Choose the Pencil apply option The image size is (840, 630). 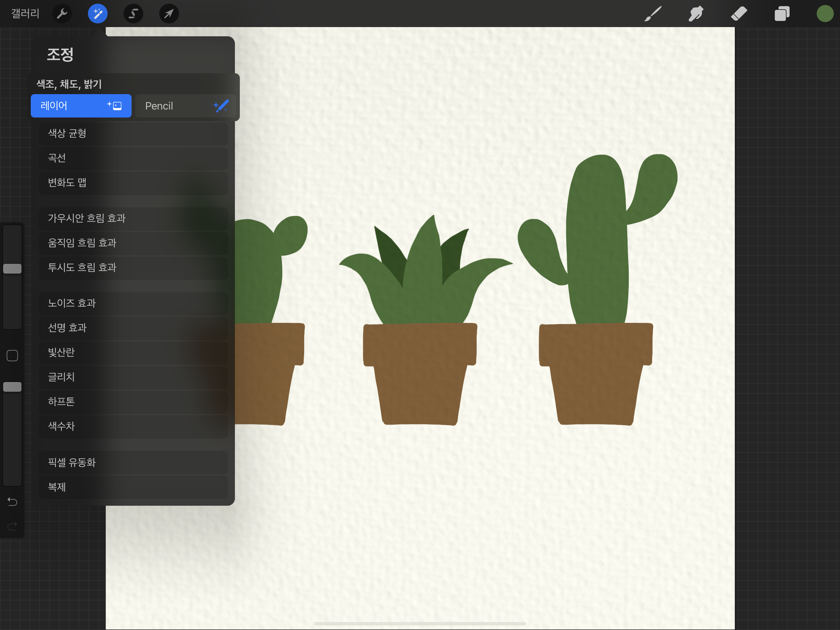[186, 106]
